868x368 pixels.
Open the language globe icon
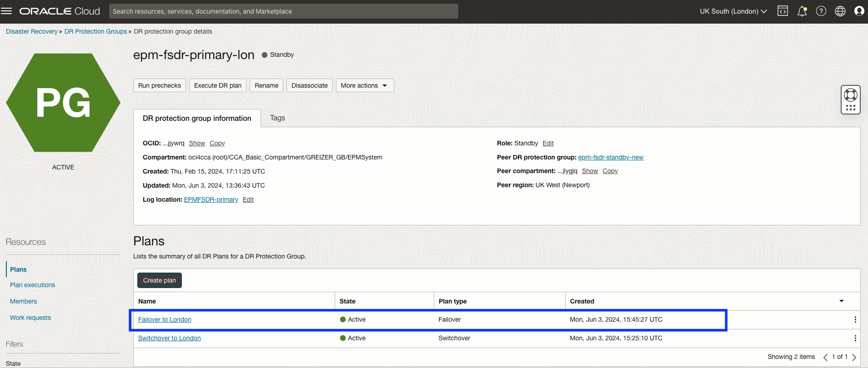pyautogui.click(x=840, y=11)
